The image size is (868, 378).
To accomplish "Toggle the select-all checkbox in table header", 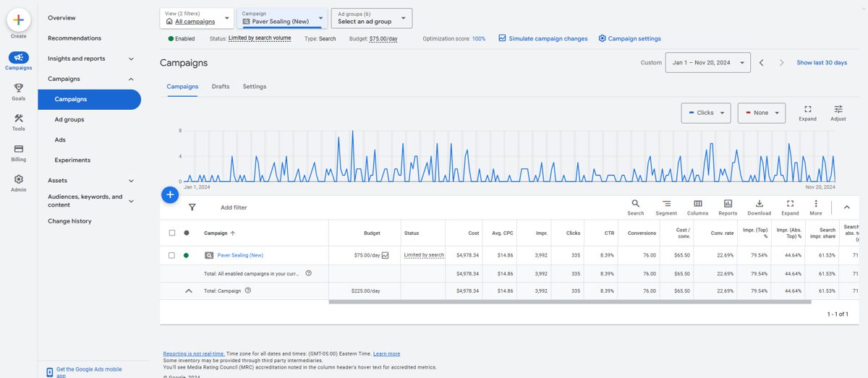I will pyautogui.click(x=171, y=233).
